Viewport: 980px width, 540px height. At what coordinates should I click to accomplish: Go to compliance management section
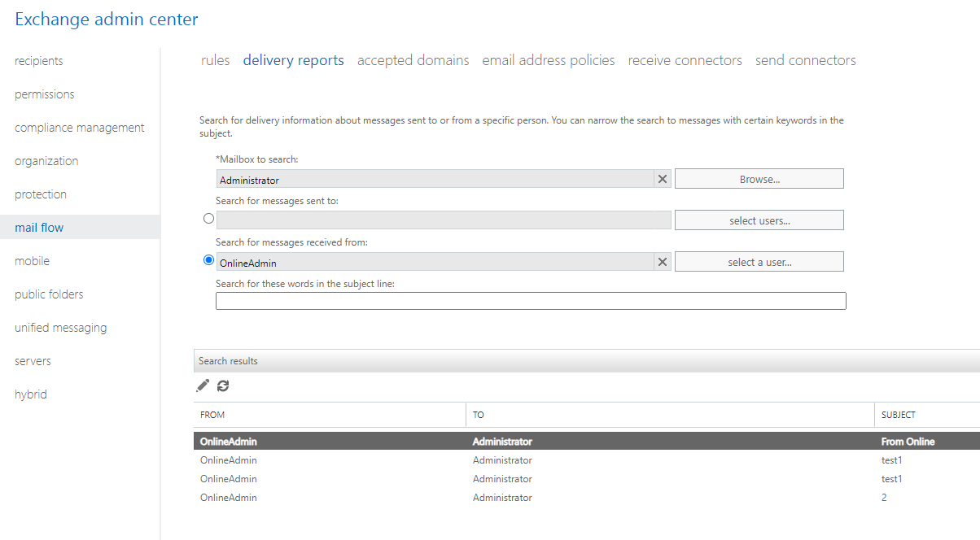tap(80, 128)
